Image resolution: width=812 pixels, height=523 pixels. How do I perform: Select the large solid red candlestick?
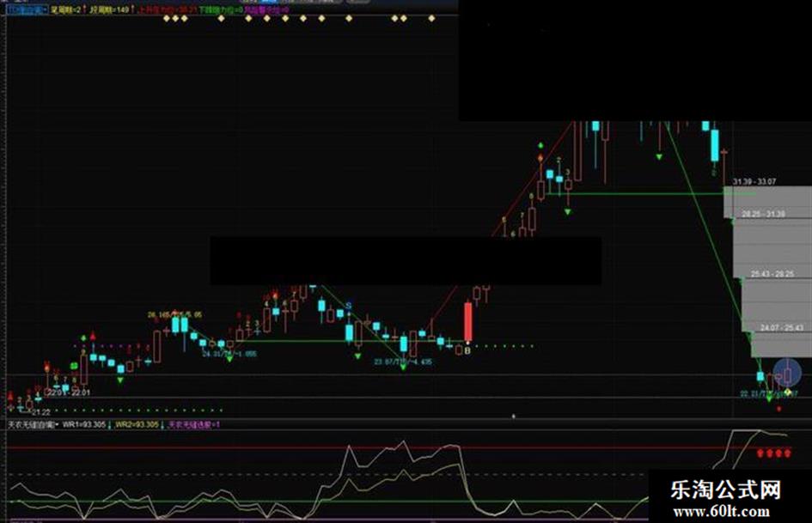pyautogui.click(x=467, y=321)
